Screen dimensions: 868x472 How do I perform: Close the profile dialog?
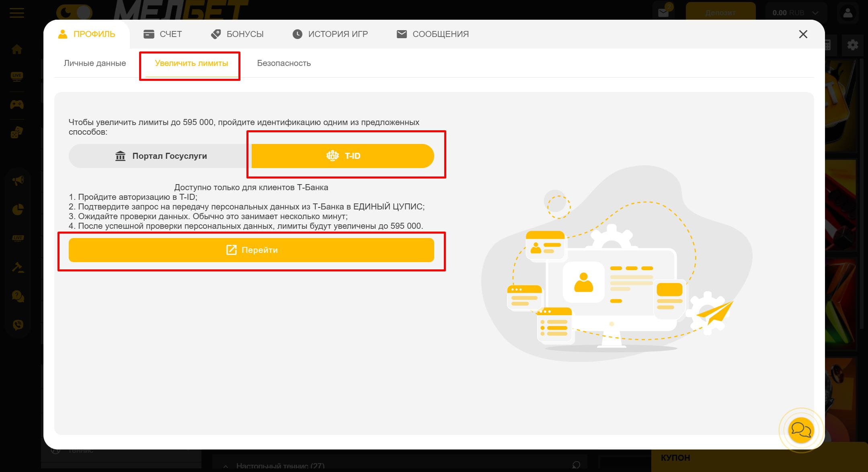803,34
